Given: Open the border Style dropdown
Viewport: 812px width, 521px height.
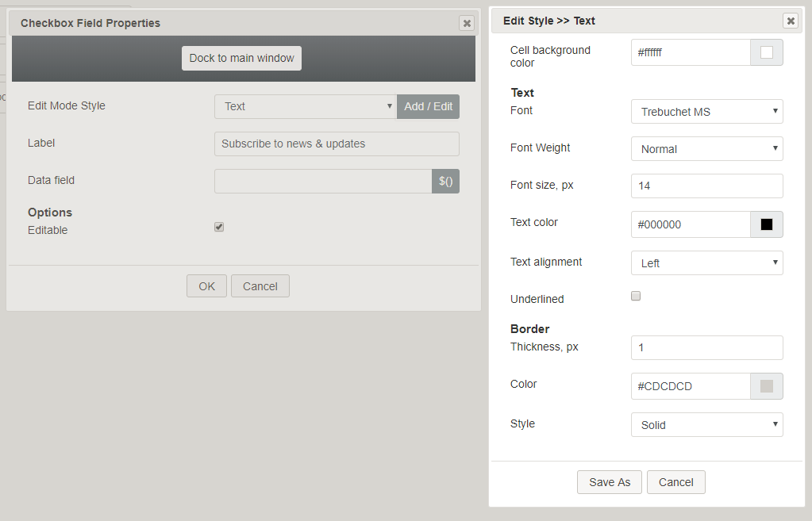Looking at the screenshot, I should pos(707,425).
